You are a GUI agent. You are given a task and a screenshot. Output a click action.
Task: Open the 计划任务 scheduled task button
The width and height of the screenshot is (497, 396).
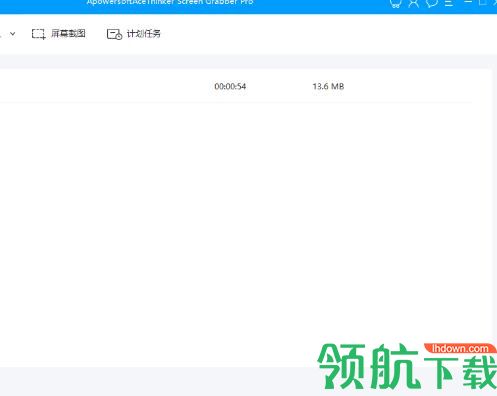click(x=134, y=34)
